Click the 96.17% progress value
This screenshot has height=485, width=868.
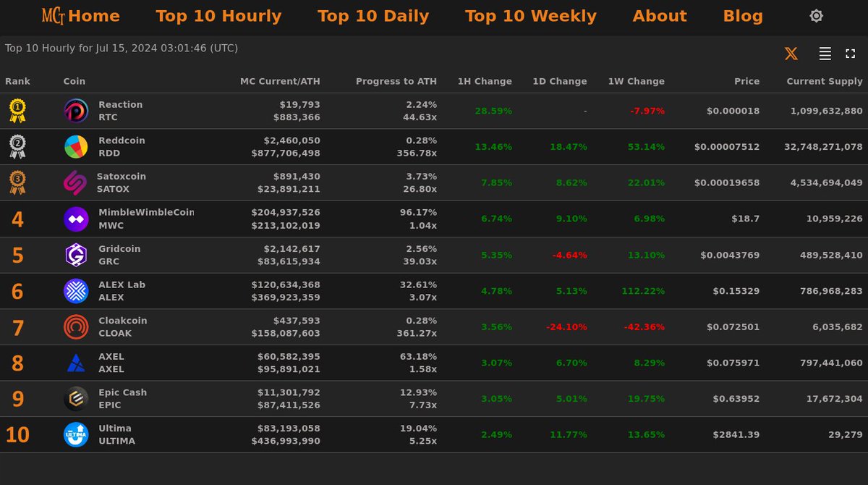[x=418, y=213]
